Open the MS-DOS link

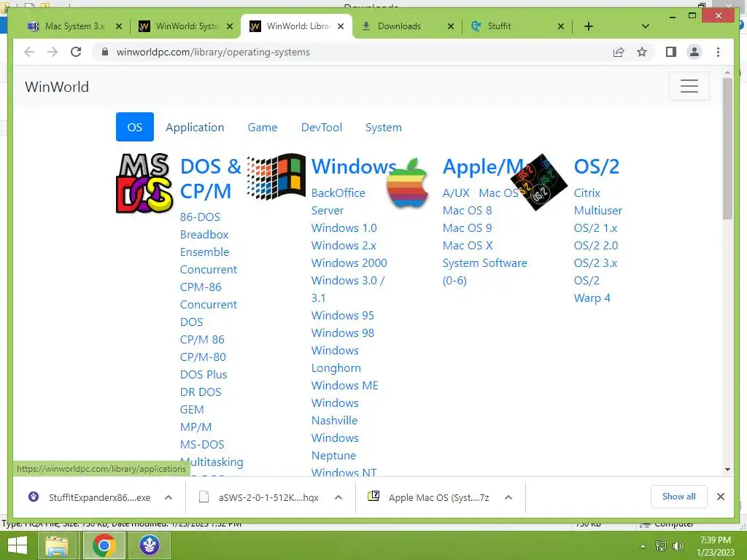(x=202, y=444)
